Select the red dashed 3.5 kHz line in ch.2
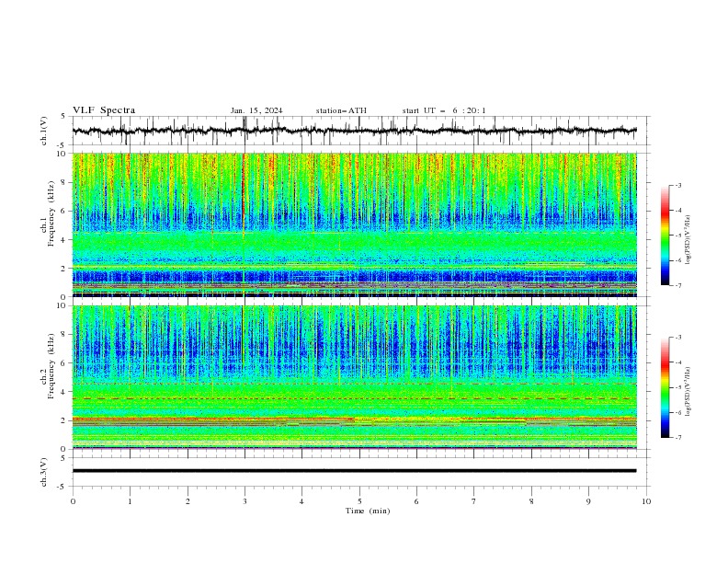This screenshot has height=563, width=728. [x=355, y=398]
